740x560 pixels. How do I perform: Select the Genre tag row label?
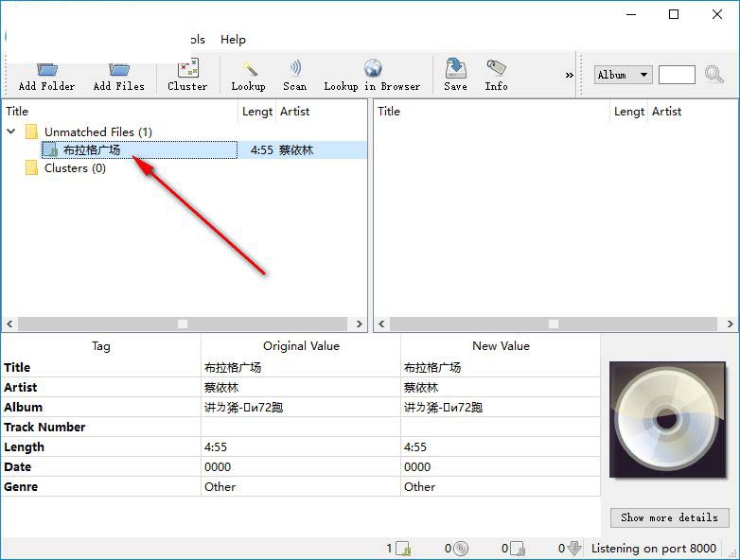[21, 486]
